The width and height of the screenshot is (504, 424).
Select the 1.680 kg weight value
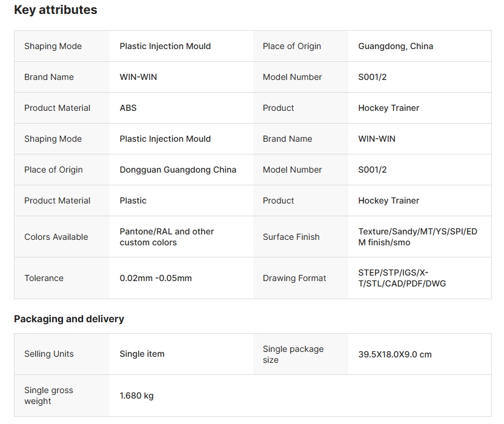[136, 396]
